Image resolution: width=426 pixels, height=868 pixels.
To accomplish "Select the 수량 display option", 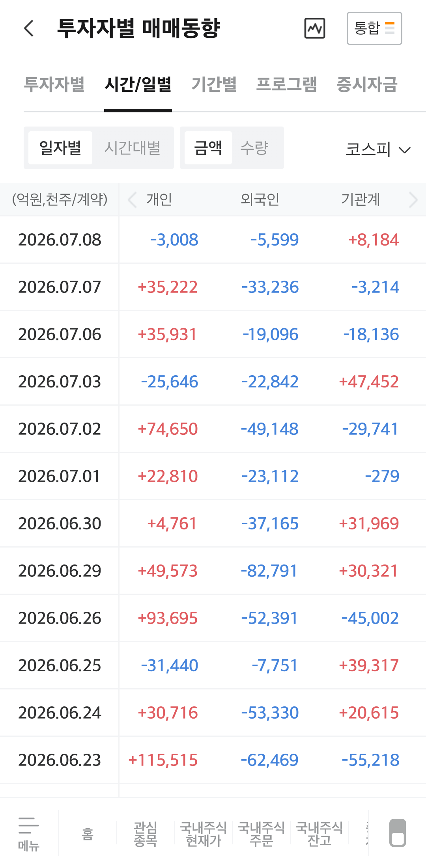I will coord(254,148).
